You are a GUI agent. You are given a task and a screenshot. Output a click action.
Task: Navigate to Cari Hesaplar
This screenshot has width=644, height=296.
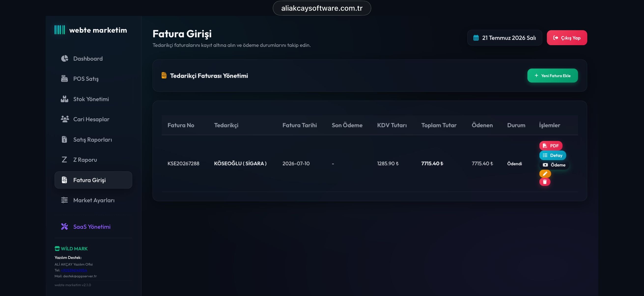pos(93,119)
